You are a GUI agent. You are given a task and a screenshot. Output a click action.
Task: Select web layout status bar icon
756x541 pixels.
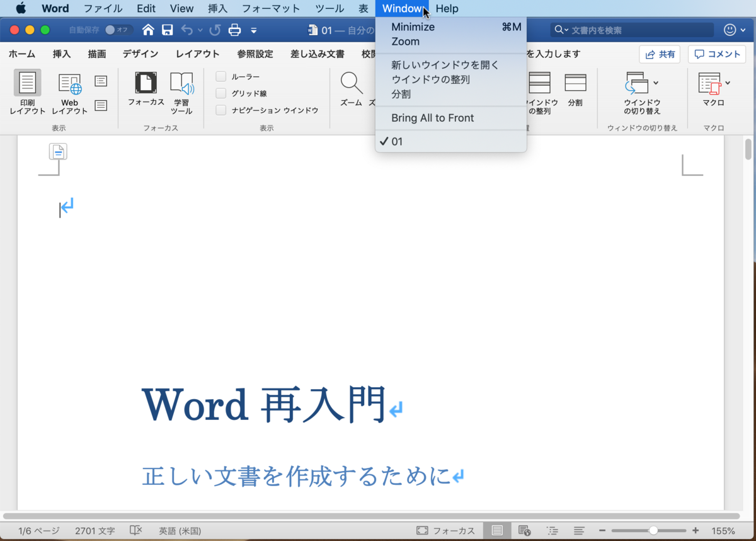(524, 531)
